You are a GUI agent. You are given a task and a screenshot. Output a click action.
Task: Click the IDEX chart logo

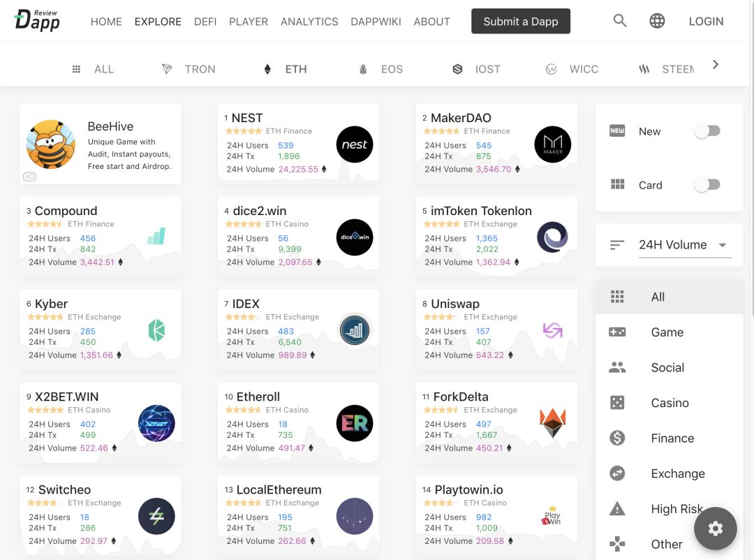pyautogui.click(x=355, y=330)
